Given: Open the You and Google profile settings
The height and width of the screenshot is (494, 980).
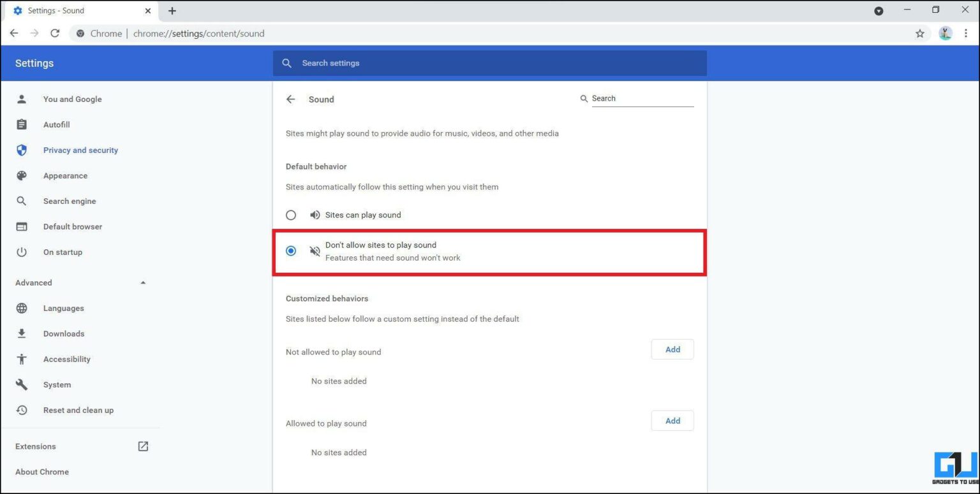Looking at the screenshot, I should (72, 99).
